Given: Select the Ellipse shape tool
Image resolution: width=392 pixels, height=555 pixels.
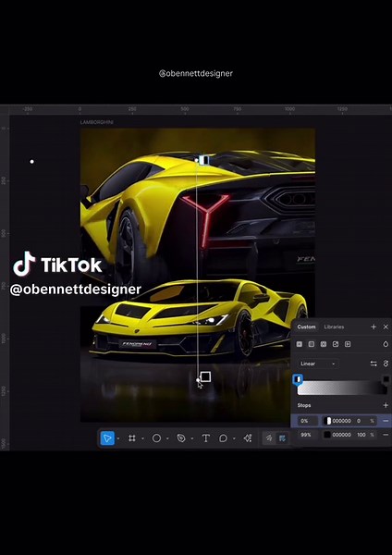Looking at the screenshot, I should (x=156, y=438).
